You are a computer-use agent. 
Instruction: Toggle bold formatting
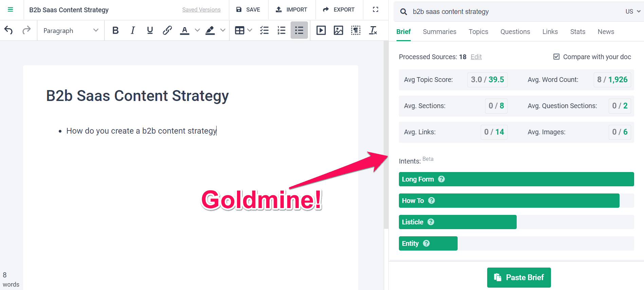pos(115,31)
